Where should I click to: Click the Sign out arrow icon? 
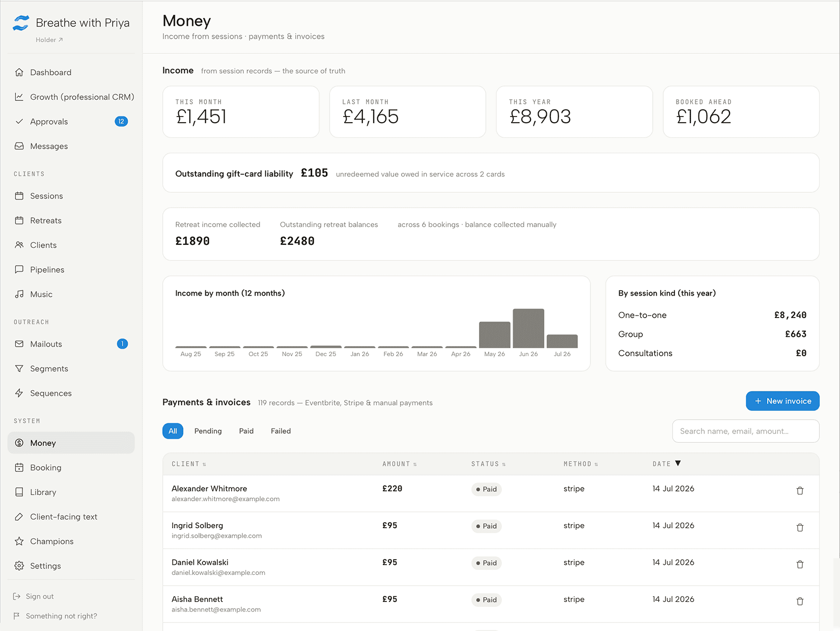tap(17, 596)
